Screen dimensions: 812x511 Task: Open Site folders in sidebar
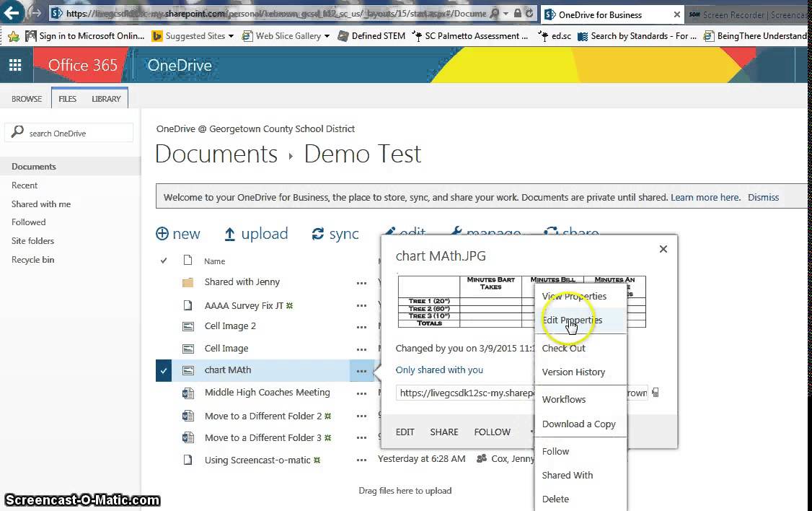point(32,241)
